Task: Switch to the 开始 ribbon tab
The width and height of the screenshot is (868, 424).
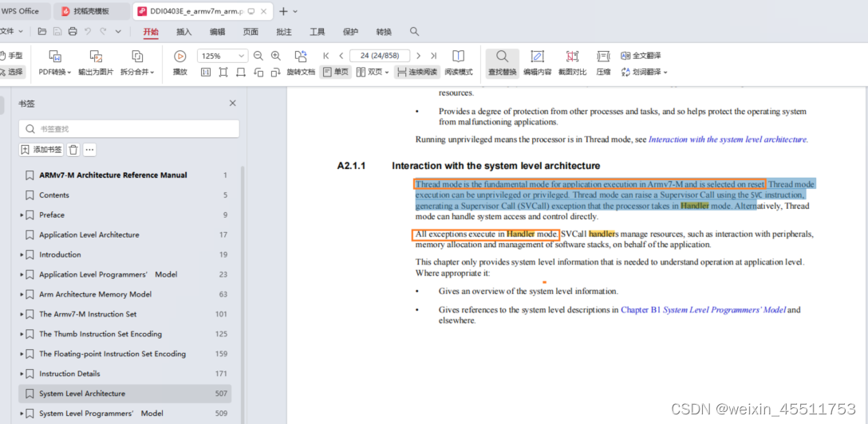Action: (151, 32)
